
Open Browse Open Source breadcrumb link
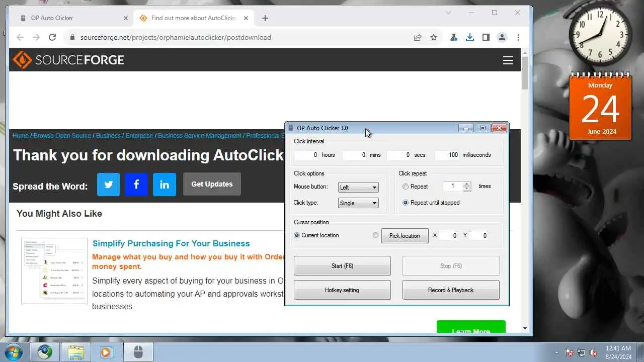pyautogui.click(x=62, y=136)
